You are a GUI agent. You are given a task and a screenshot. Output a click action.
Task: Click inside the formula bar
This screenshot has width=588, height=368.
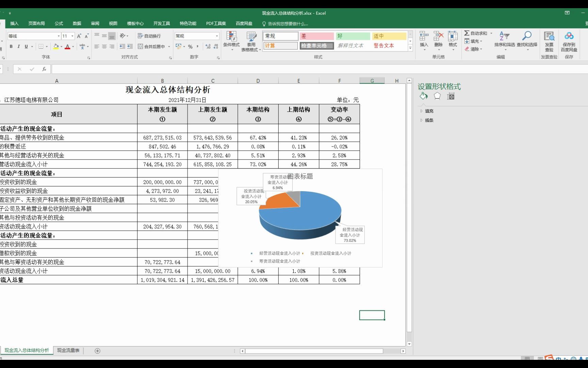tap(204, 69)
